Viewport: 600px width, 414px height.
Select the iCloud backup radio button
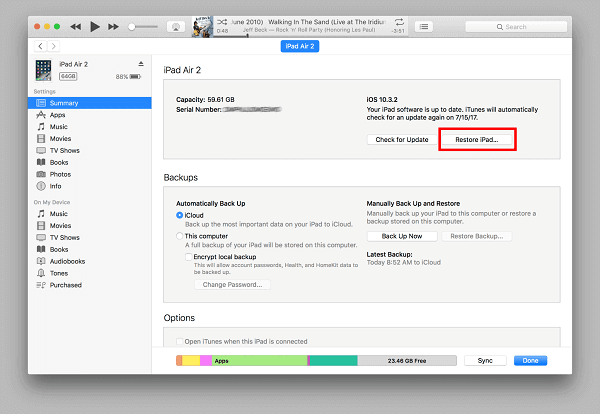point(180,215)
